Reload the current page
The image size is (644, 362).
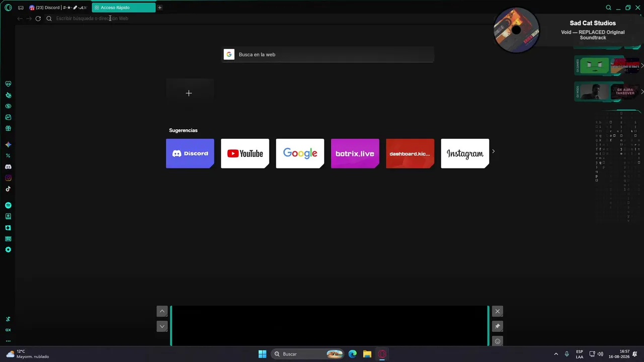[38, 19]
